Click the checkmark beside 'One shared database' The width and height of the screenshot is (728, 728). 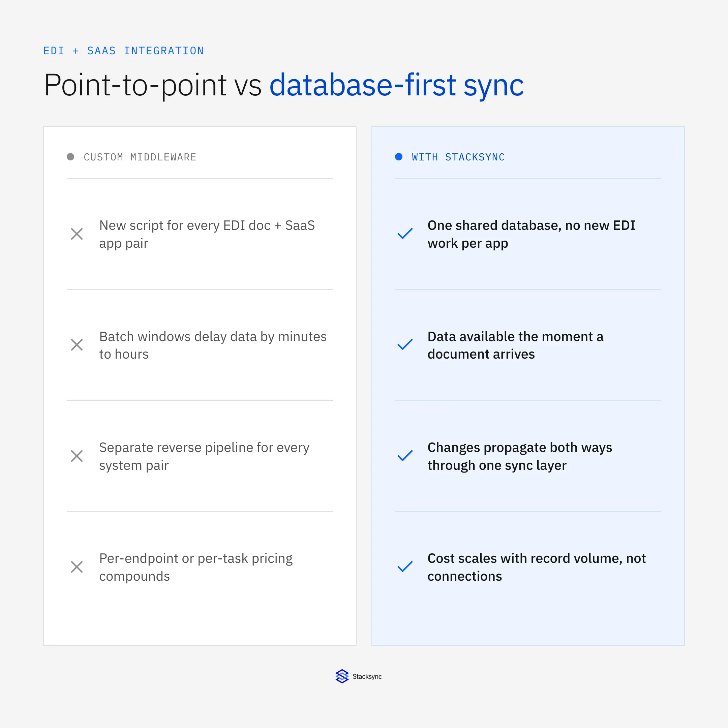point(405,234)
